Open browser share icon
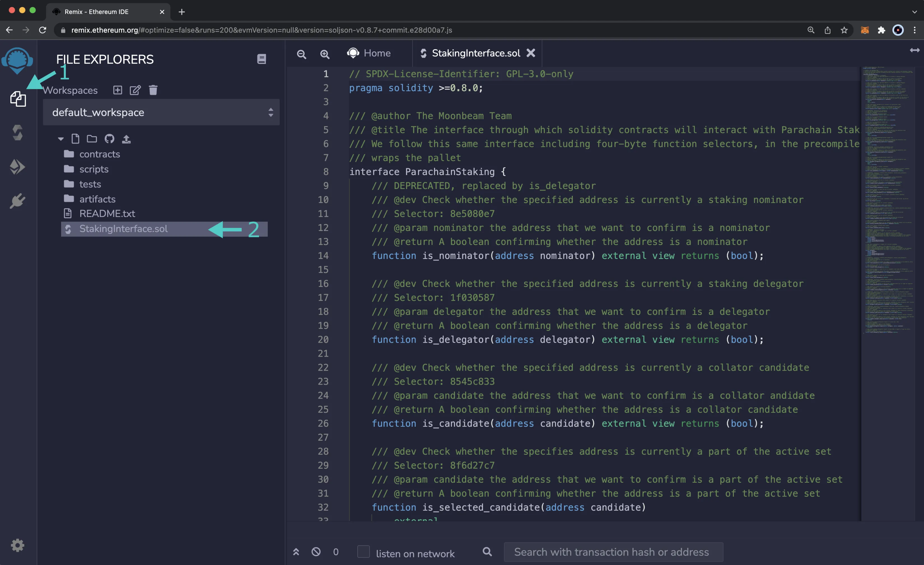This screenshot has height=565, width=924. [828, 30]
